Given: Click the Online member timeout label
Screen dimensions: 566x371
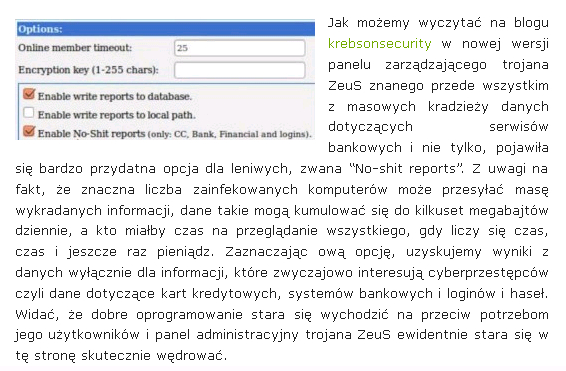Looking at the screenshot, I should [75, 48].
